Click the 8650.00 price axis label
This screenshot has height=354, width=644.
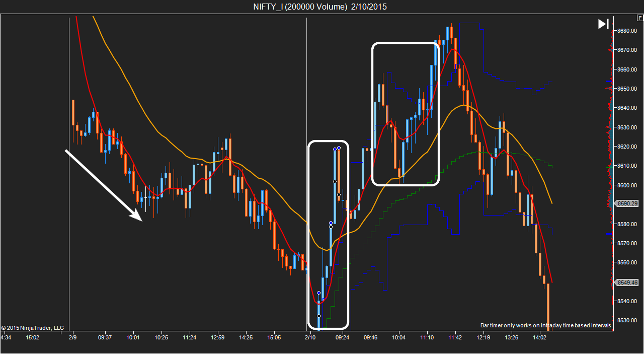pyautogui.click(x=627, y=89)
